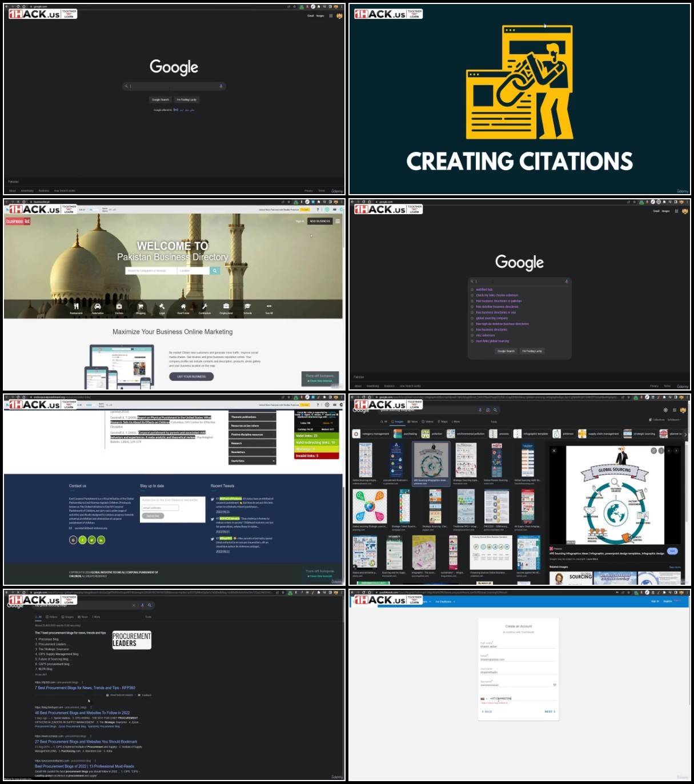Pick suggestion 'check my links chrome extension'
The width and height of the screenshot is (694, 784).
click(x=497, y=295)
